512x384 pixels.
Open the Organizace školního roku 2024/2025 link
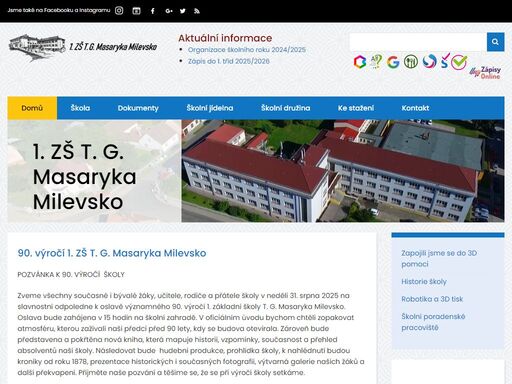click(x=247, y=50)
